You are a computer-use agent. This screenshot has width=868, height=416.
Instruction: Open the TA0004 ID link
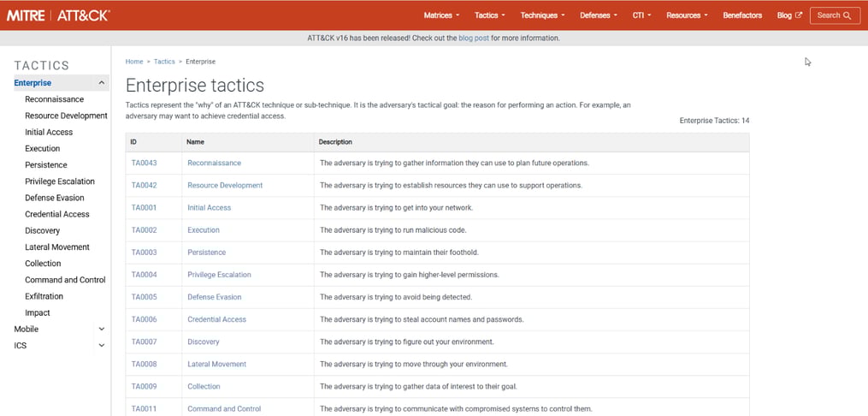(x=144, y=275)
